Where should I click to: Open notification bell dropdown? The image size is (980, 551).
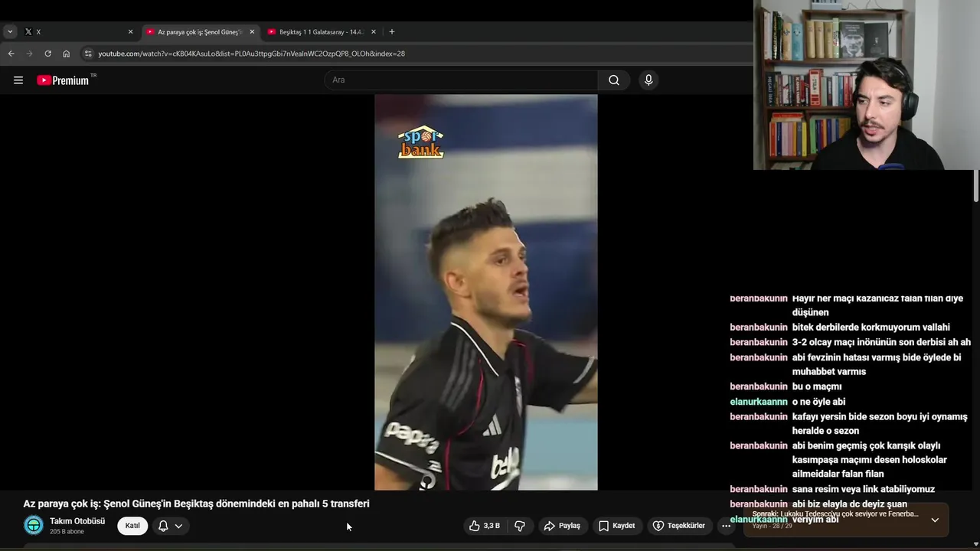click(x=170, y=526)
